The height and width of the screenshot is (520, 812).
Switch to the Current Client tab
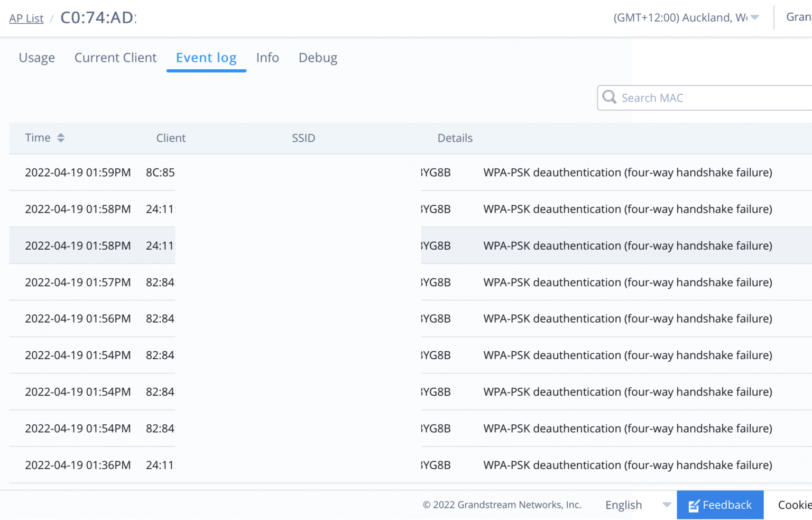[x=115, y=58]
